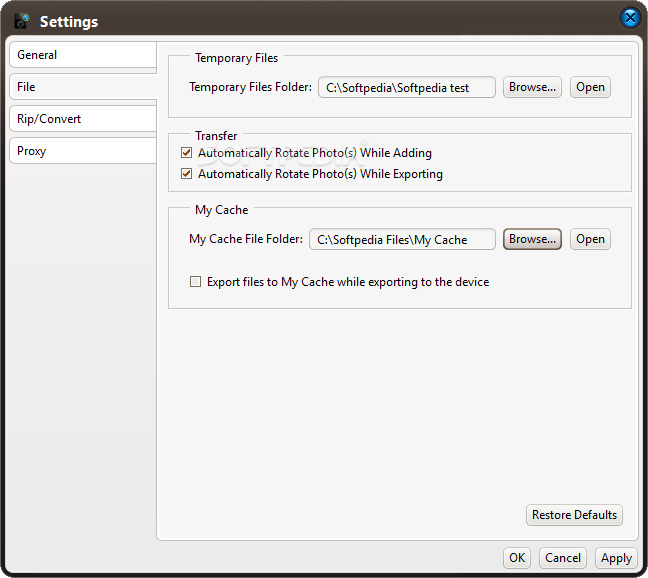
Task: Confirm settings with the OK button
Action: [x=517, y=558]
